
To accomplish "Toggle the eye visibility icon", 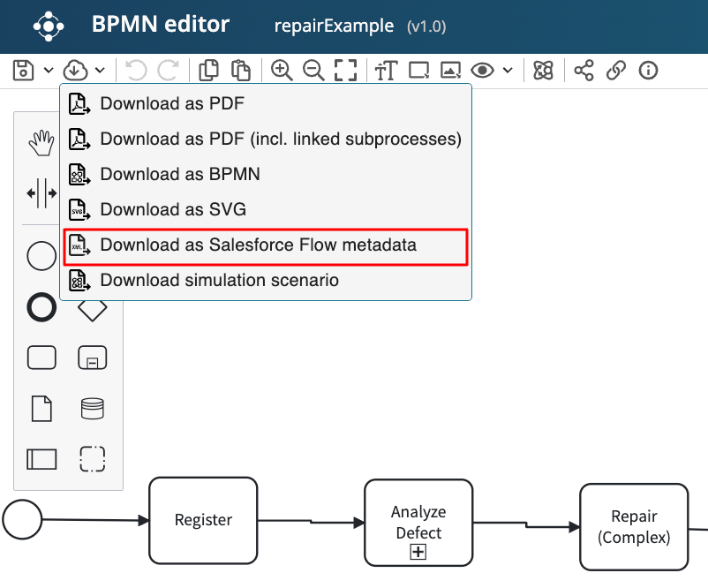I will tap(482, 71).
